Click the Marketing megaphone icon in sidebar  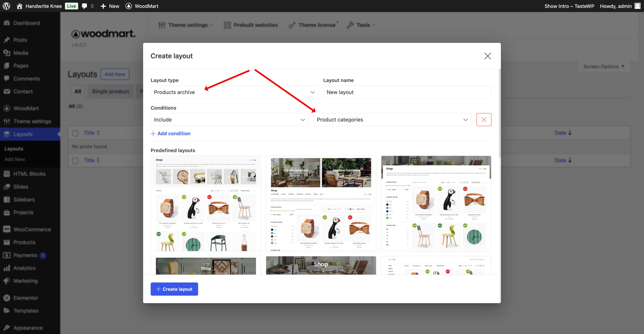(7, 281)
